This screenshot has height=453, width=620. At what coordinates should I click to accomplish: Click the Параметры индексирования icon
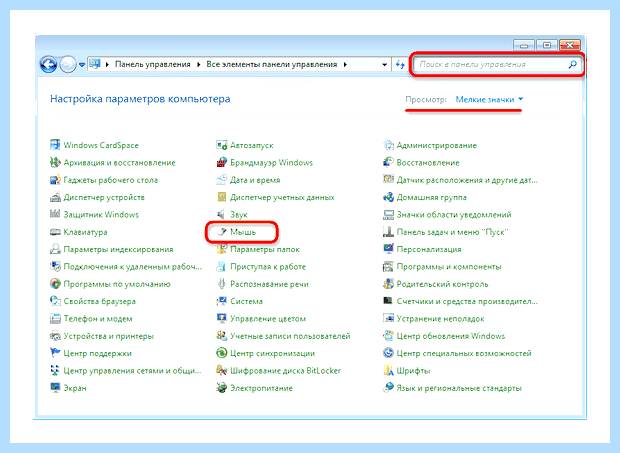pos(55,249)
